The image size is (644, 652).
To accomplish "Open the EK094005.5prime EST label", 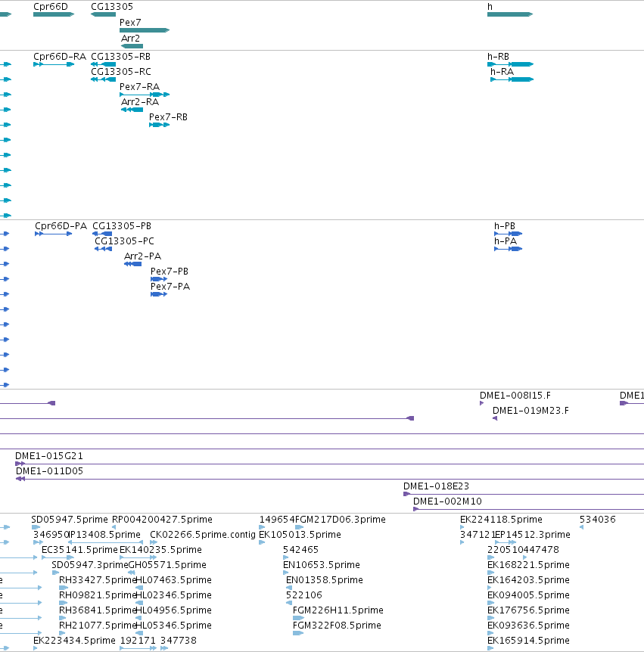I will pos(528,595).
